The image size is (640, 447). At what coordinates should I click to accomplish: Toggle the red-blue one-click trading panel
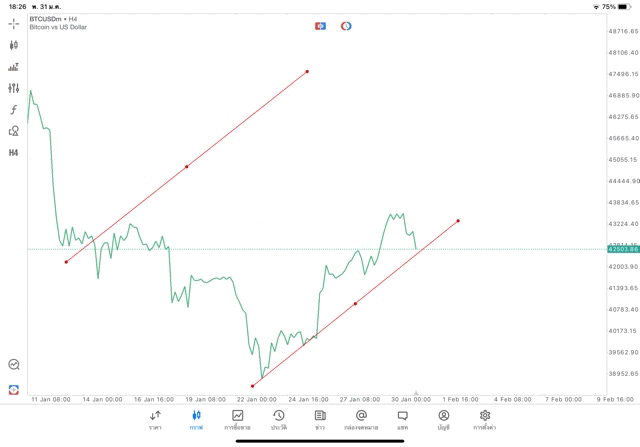click(x=321, y=25)
